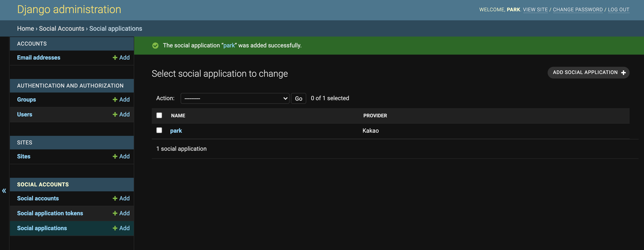Viewport: 644px width, 250px height.
Task: Click Add Social Application button
Action: coord(588,73)
